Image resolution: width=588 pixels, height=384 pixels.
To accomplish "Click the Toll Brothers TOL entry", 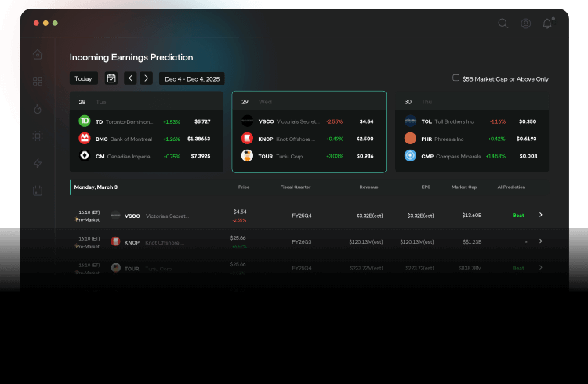I will click(x=447, y=121).
